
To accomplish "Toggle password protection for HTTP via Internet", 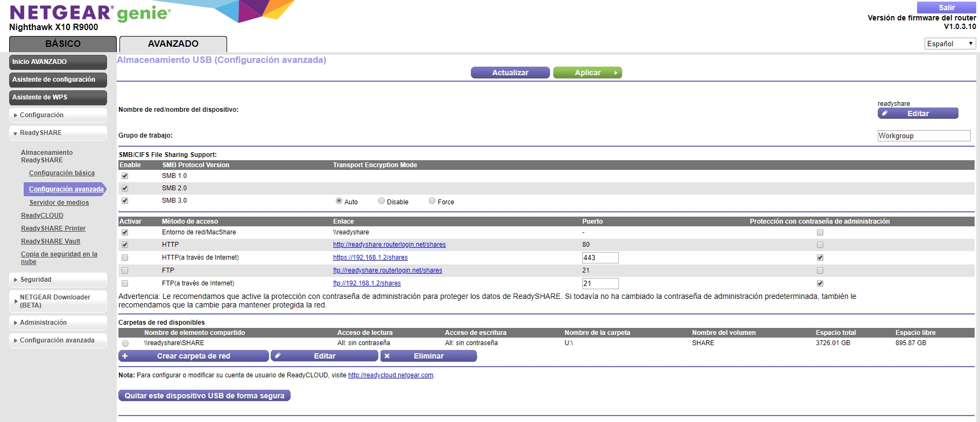I will click(820, 258).
